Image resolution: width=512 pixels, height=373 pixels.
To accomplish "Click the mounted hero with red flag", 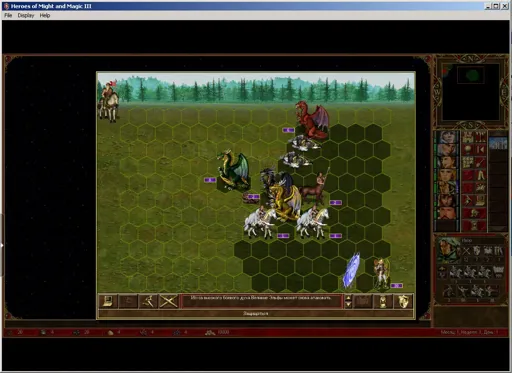I will pyautogui.click(x=109, y=101).
